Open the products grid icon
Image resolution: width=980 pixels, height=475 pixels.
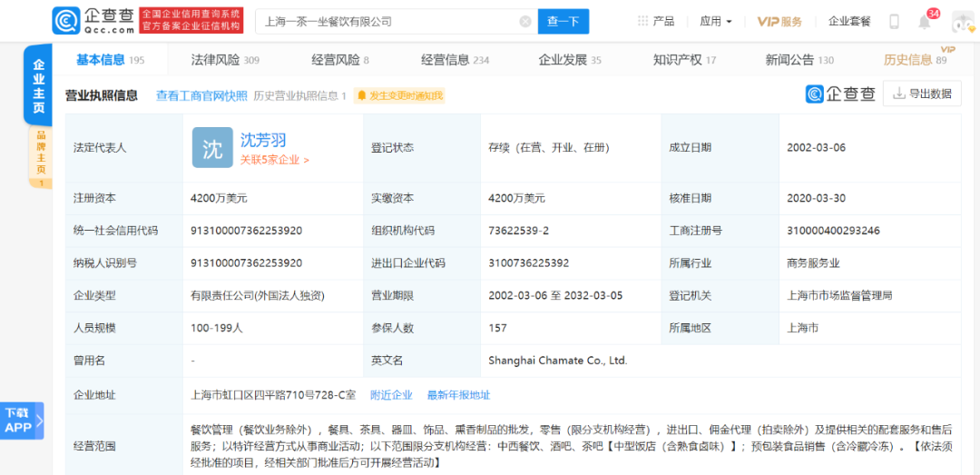[x=642, y=21]
